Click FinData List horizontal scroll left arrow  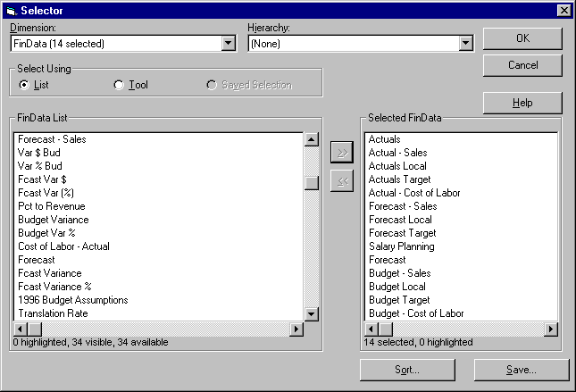(x=21, y=329)
